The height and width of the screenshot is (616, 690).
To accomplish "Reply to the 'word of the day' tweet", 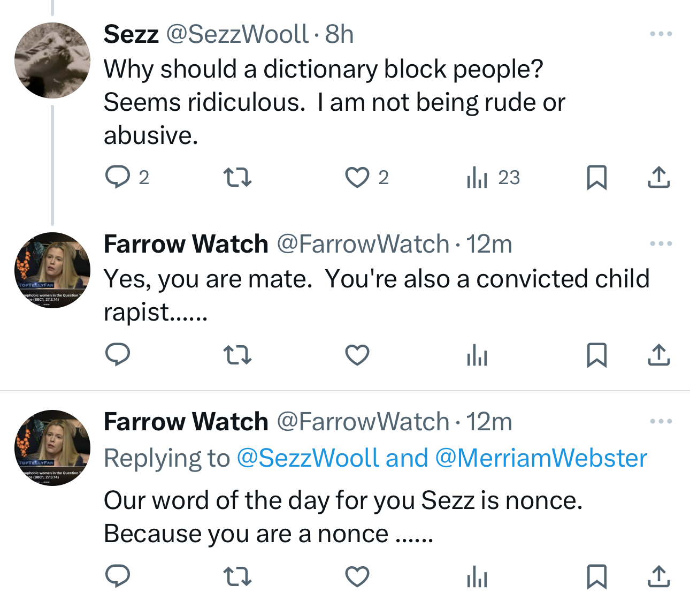I will 118,576.
